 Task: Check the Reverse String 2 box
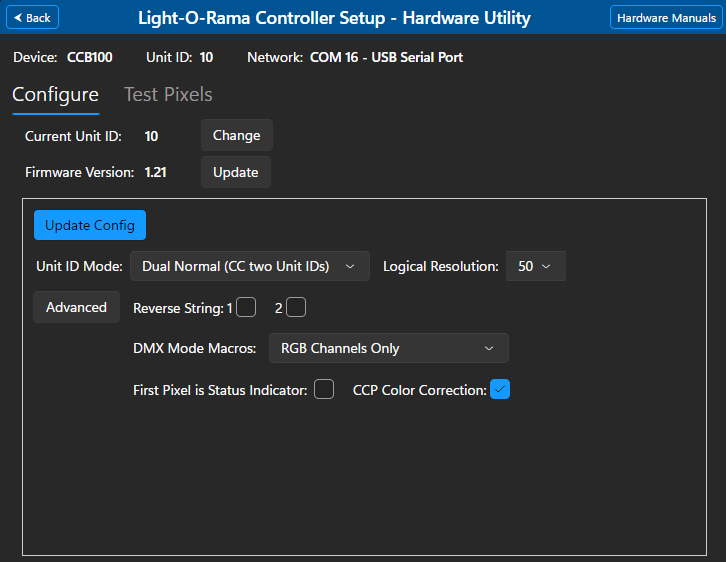pyautogui.click(x=296, y=308)
